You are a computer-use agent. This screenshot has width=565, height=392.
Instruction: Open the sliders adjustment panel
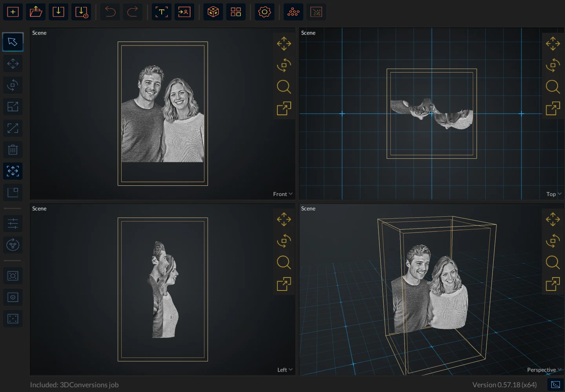13,223
